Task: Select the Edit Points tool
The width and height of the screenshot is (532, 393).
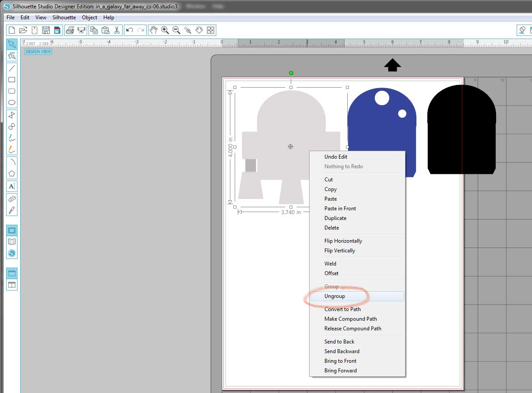Action: (12, 56)
